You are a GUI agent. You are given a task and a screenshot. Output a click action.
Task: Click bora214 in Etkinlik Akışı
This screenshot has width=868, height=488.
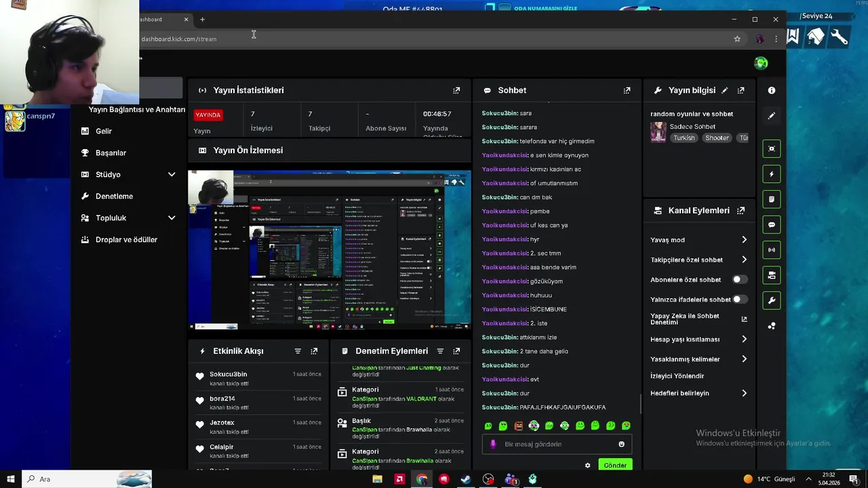coord(222,399)
